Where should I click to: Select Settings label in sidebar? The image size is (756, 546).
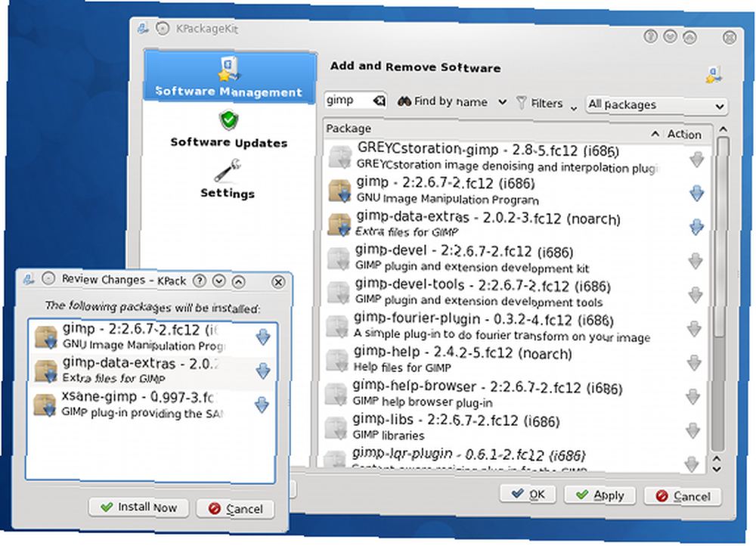(x=228, y=194)
